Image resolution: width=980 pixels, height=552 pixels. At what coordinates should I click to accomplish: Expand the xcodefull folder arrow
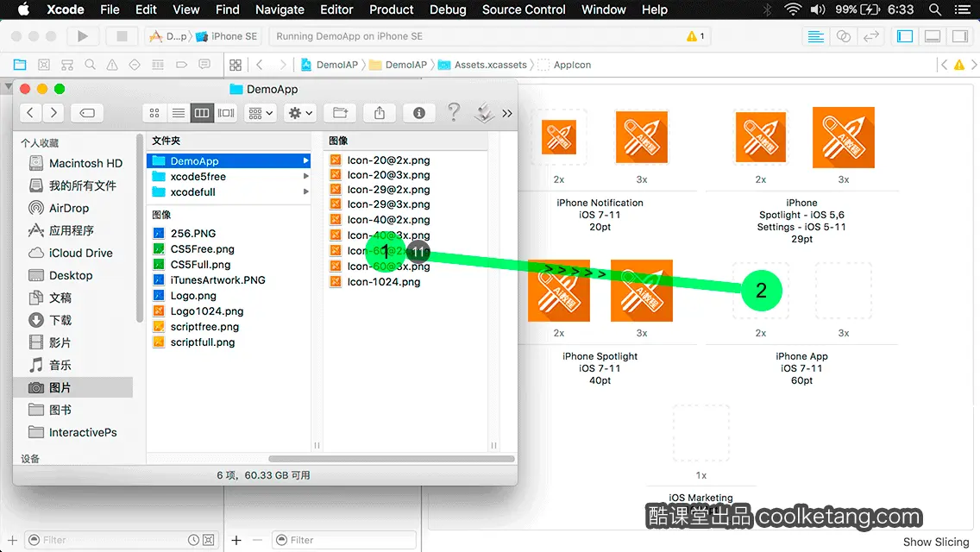(x=305, y=192)
